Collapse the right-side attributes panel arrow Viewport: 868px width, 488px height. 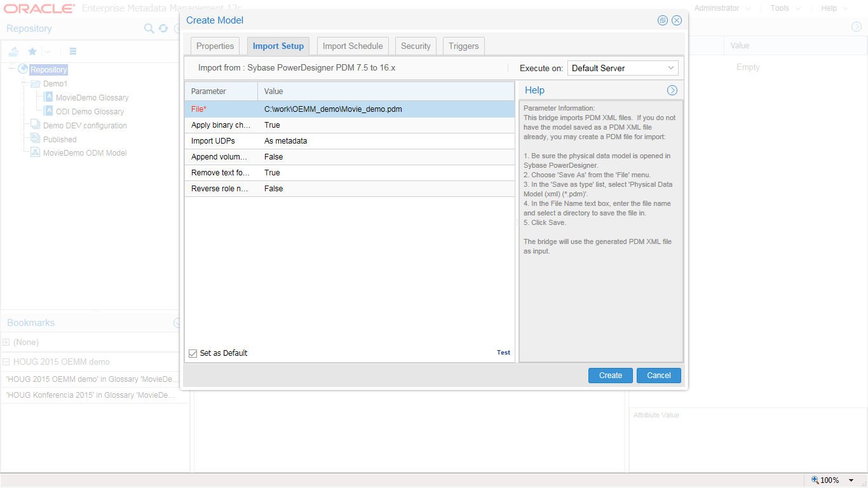pos(857,27)
